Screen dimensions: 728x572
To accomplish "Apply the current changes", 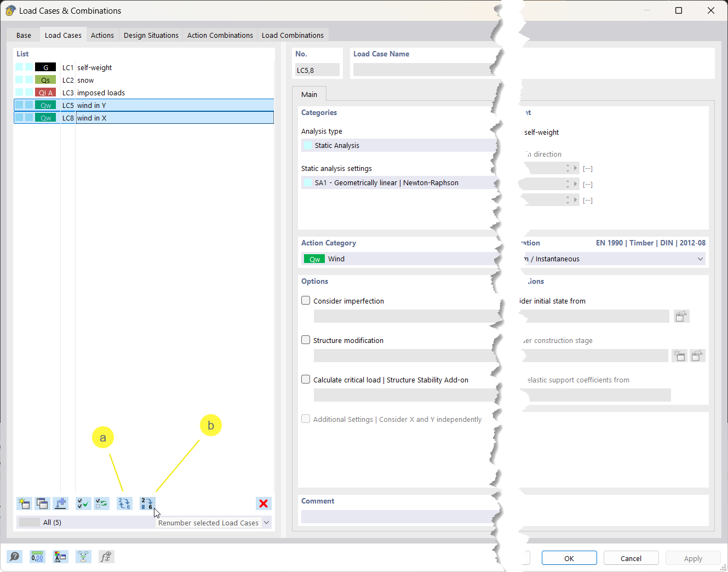I will [x=693, y=558].
